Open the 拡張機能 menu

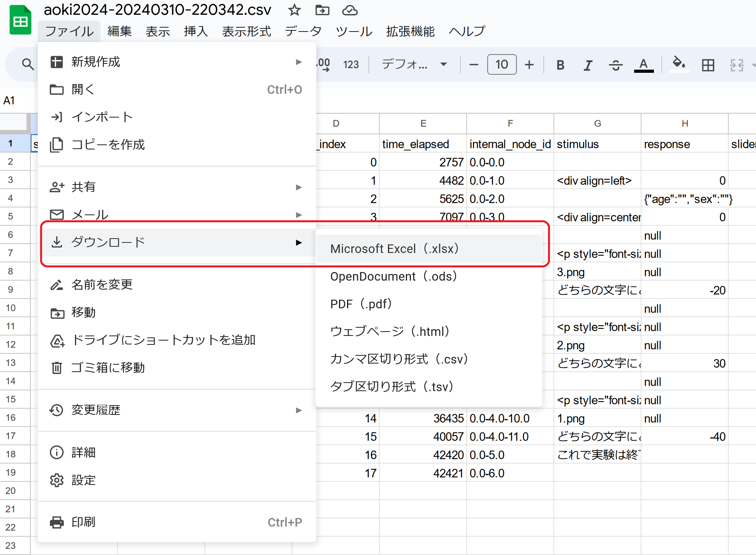click(x=410, y=32)
